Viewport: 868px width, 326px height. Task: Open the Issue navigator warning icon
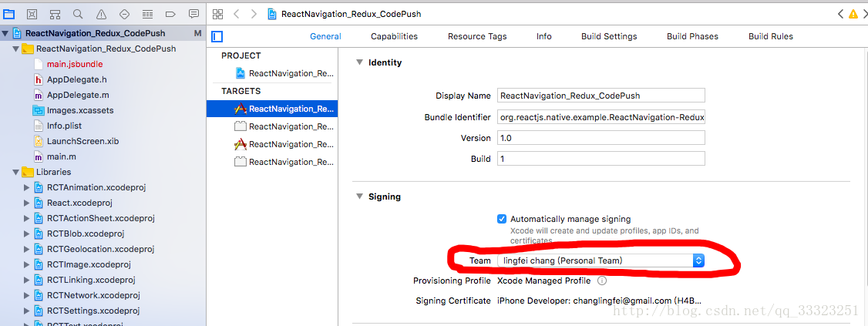click(x=101, y=14)
